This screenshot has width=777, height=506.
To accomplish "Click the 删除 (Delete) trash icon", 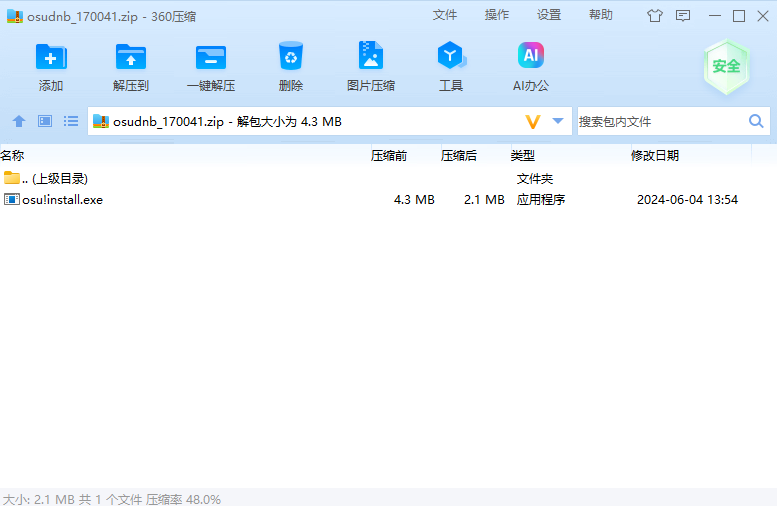I will (x=291, y=56).
